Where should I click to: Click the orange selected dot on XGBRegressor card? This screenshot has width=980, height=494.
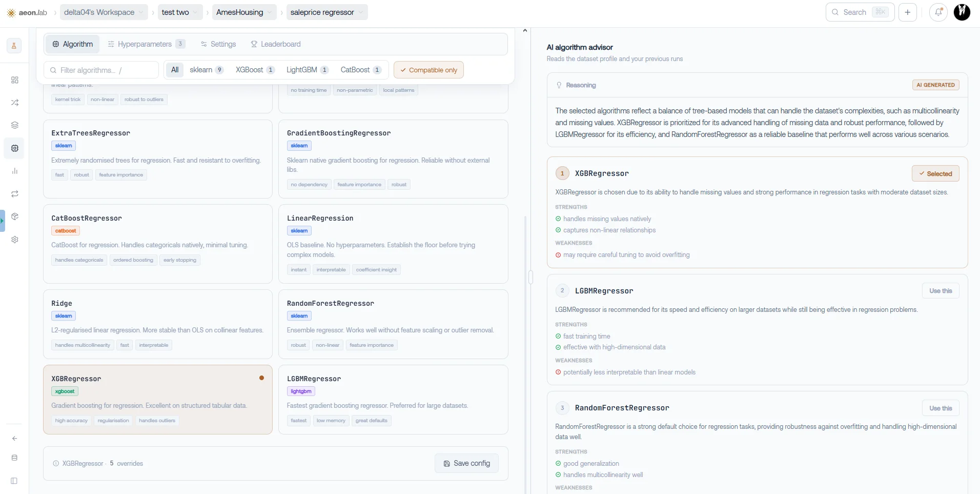click(261, 378)
